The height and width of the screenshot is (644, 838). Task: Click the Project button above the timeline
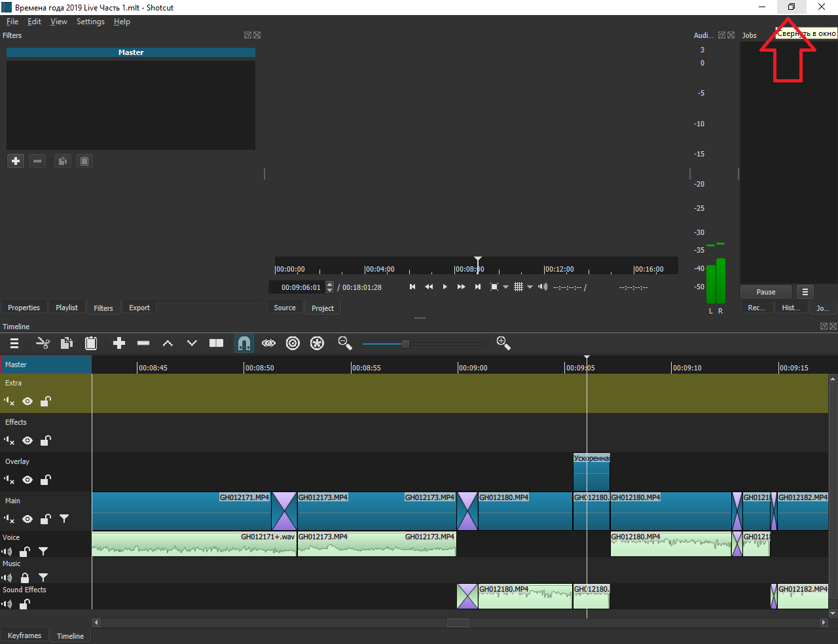point(322,308)
